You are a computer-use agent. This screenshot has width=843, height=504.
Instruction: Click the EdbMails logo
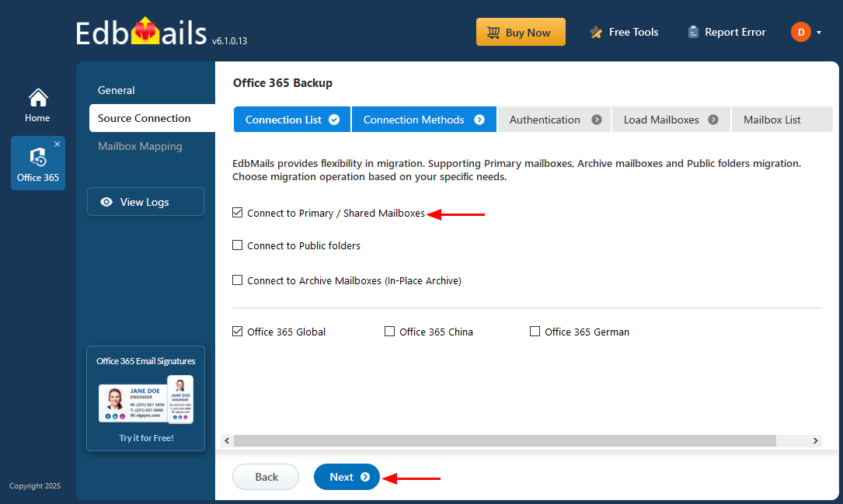(x=141, y=33)
